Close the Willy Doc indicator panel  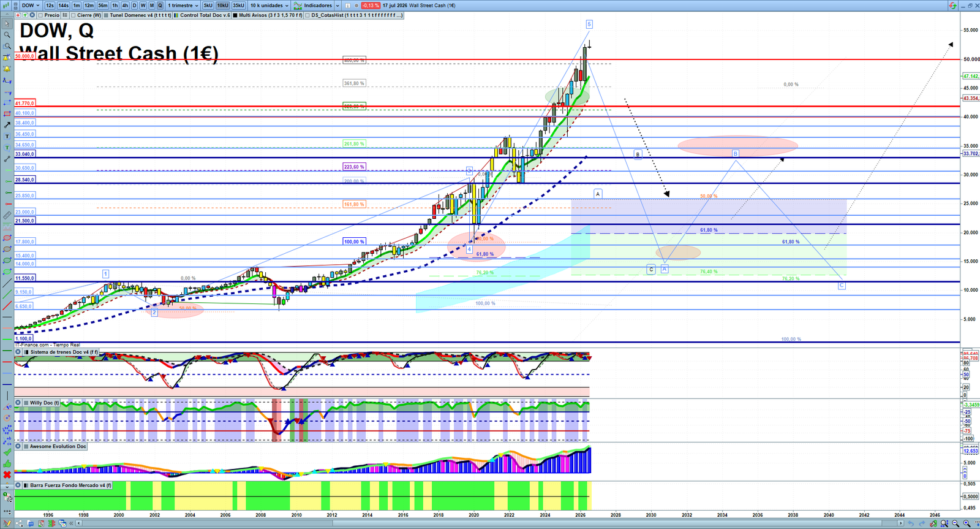pyautogui.click(x=18, y=403)
